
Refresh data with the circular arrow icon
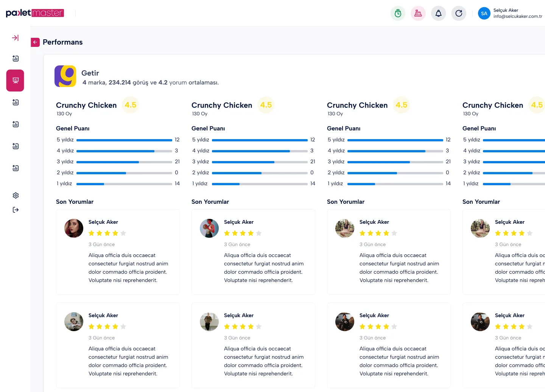click(x=459, y=13)
